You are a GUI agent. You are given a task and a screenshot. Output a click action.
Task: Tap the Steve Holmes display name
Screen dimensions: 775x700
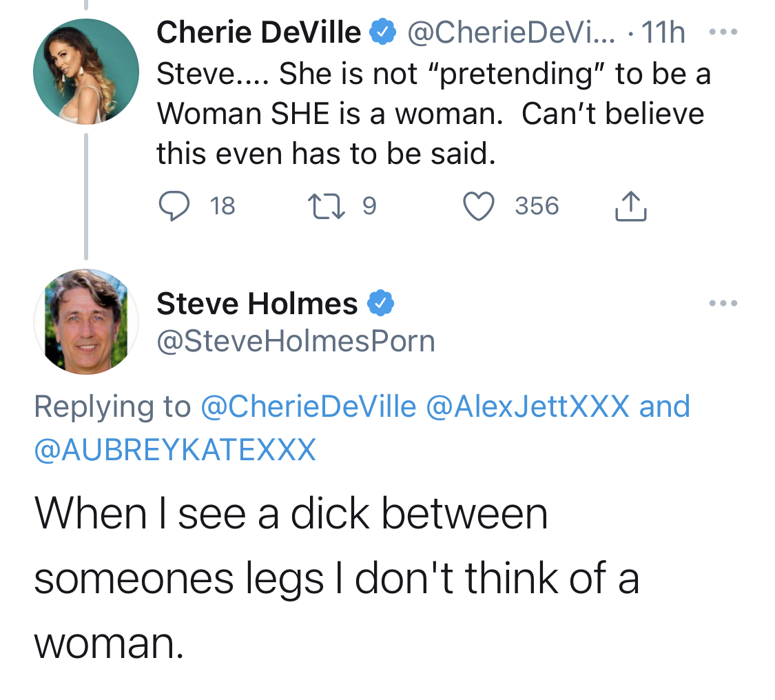[x=257, y=303]
